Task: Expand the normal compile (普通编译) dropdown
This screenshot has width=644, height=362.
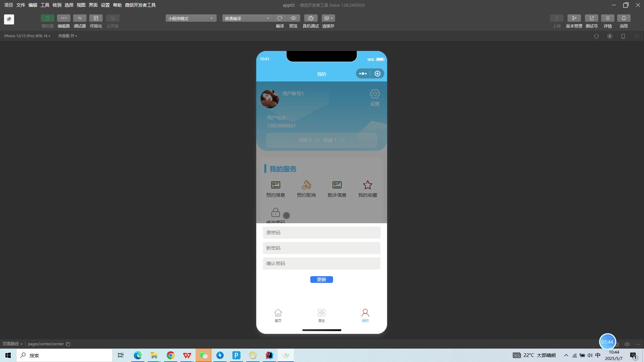Action: point(247,18)
